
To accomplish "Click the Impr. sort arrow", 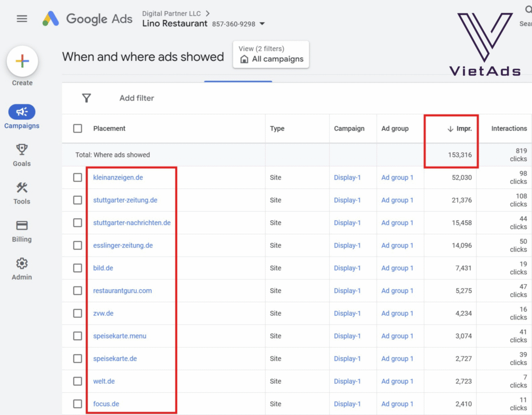I will coord(450,129).
